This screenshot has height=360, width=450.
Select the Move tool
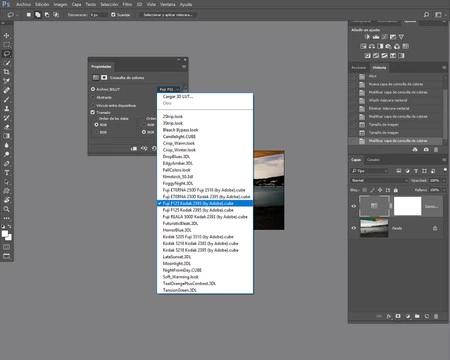click(x=6, y=35)
